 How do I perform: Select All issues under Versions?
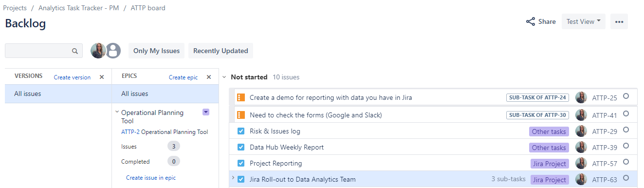58,94
